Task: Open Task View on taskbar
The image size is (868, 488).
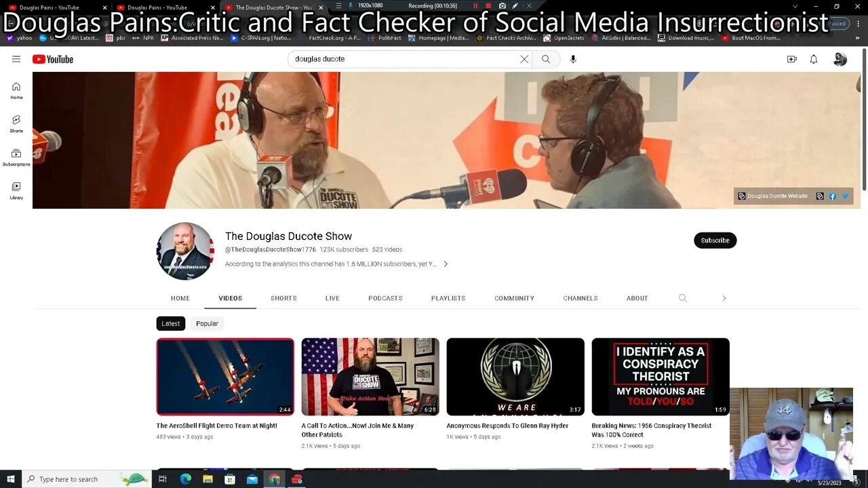Action: coord(163,479)
